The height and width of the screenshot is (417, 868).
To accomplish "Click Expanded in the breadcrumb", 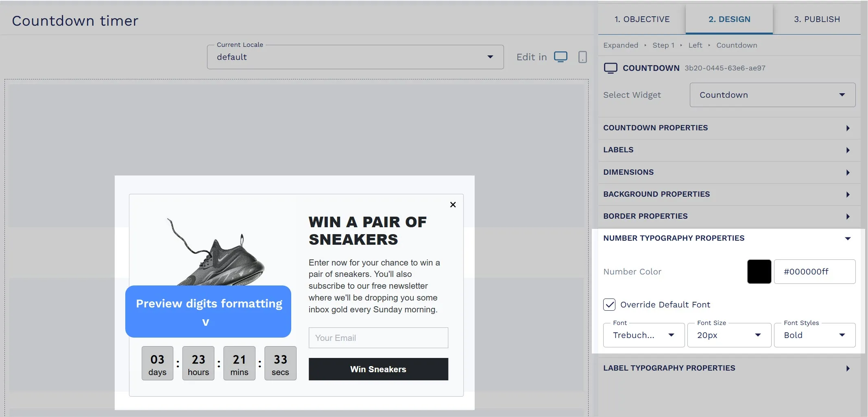I will 621,45.
